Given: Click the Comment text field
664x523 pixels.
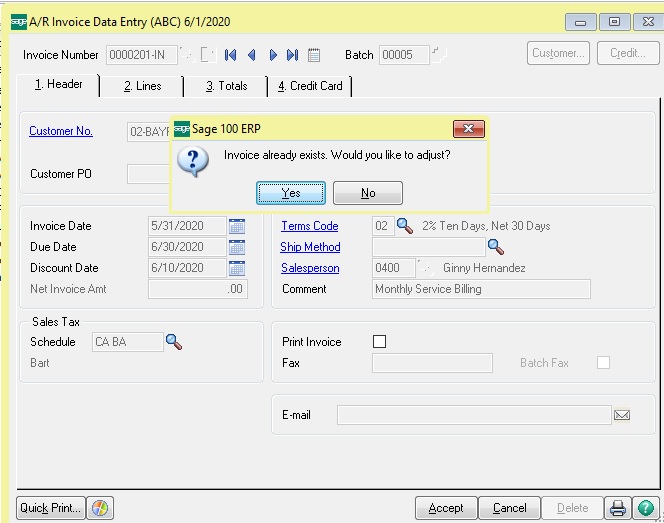Looking at the screenshot, I should 480,289.
